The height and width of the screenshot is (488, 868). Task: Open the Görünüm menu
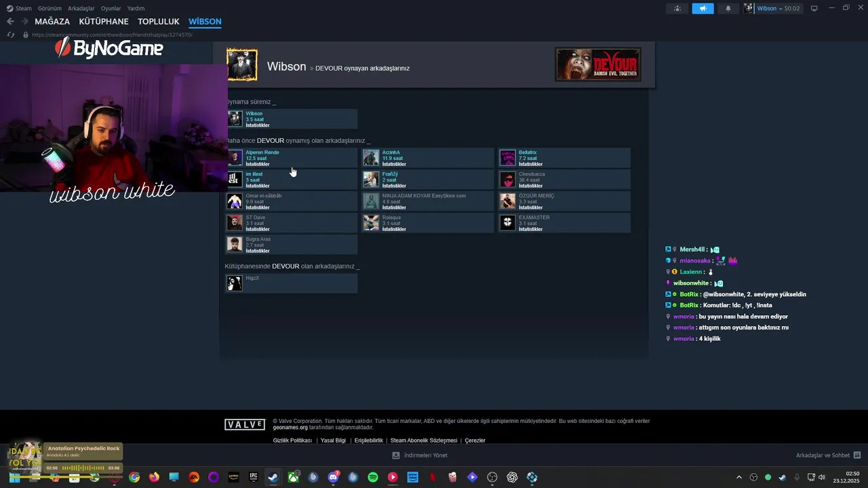50,8
